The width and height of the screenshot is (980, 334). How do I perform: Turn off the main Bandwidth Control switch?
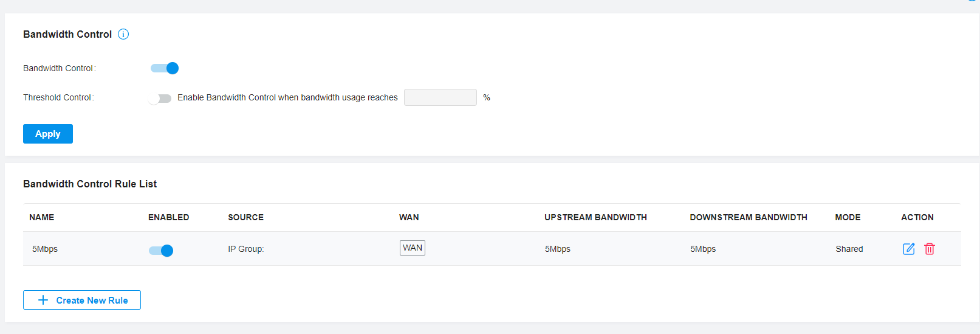pos(165,68)
